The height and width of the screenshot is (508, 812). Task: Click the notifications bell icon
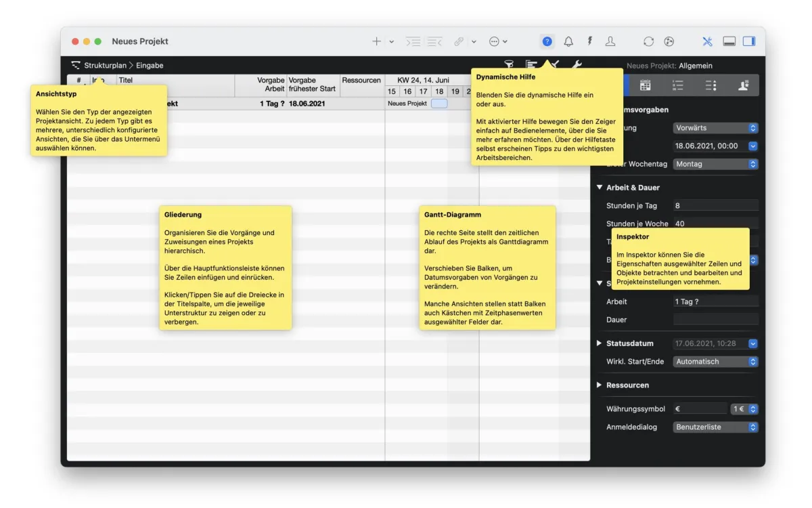[568, 41]
